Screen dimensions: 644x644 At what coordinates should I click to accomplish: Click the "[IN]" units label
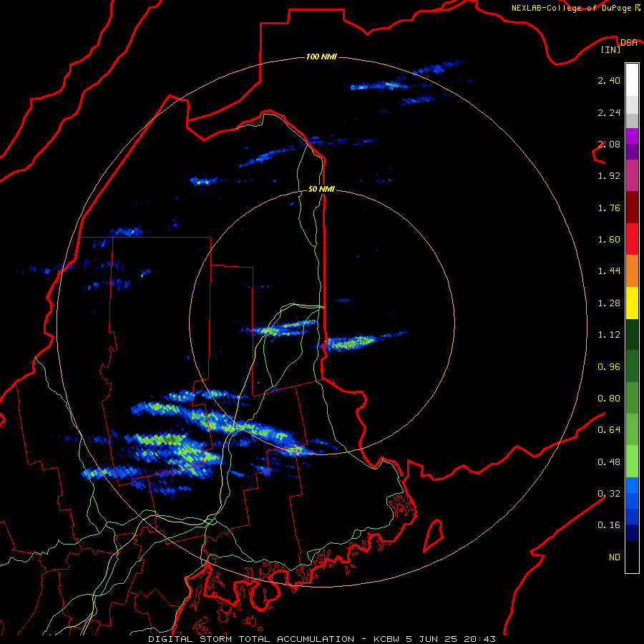(x=611, y=49)
